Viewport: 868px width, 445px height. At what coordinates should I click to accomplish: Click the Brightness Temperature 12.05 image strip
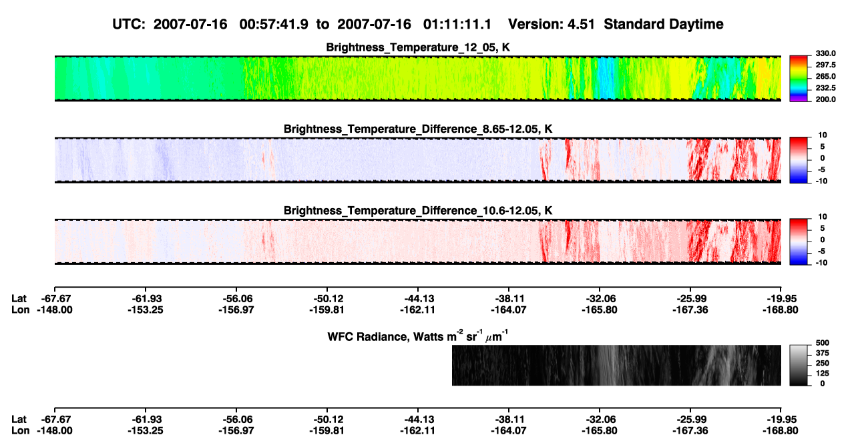tap(417, 78)
